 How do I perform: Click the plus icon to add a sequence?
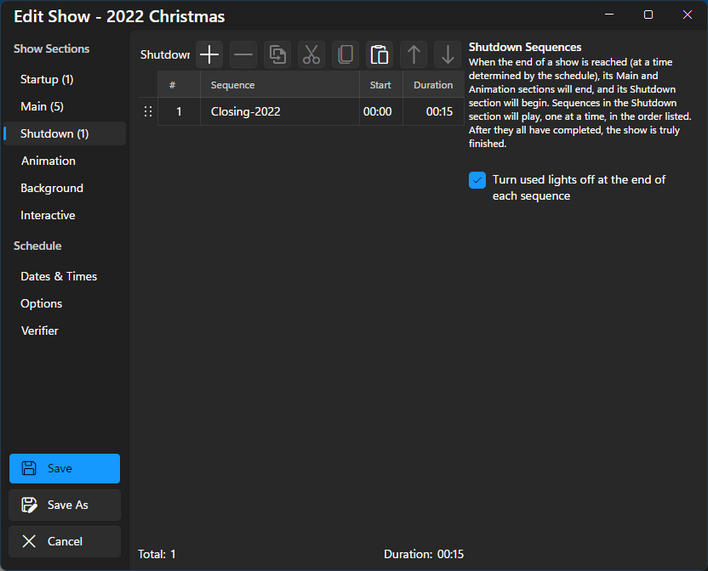coord(209,55)
